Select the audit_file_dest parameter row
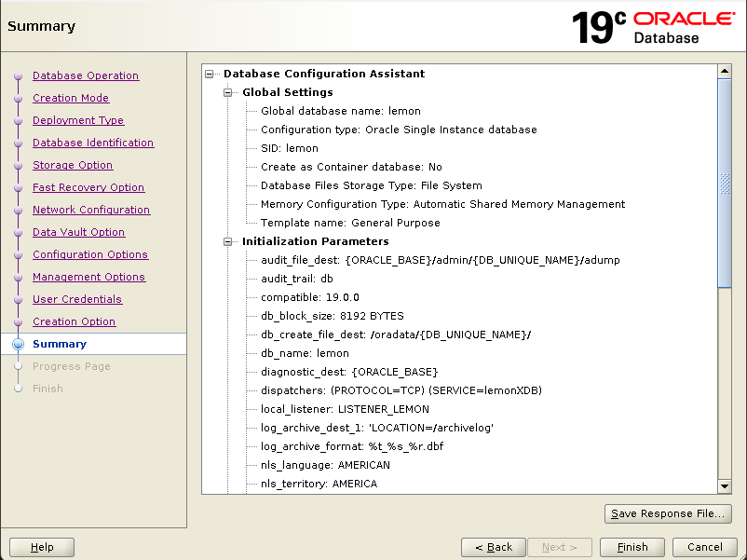Viewport: 747px width, 560px height. click(441, 260)
